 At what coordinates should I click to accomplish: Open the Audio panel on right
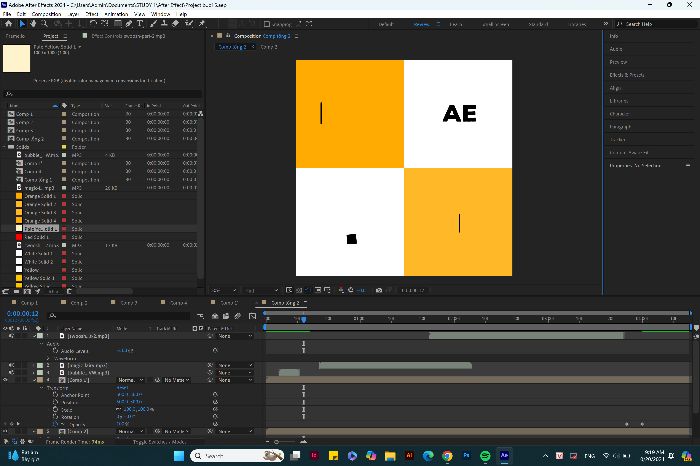click(616, 49)
